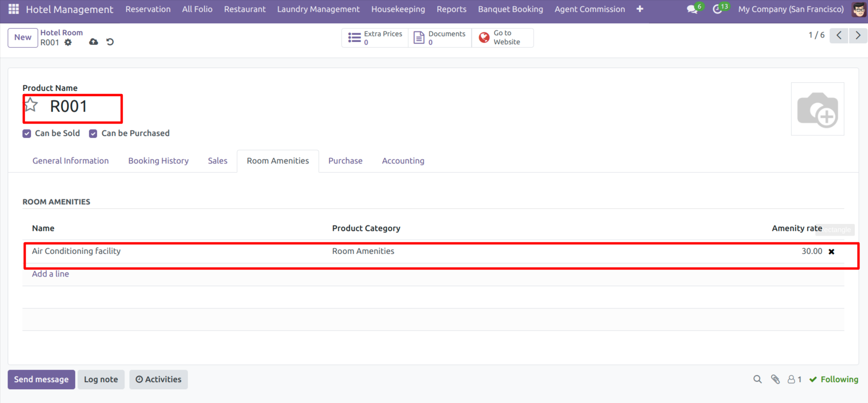Expand the plus menu in navbar

[x=640, y=9]
